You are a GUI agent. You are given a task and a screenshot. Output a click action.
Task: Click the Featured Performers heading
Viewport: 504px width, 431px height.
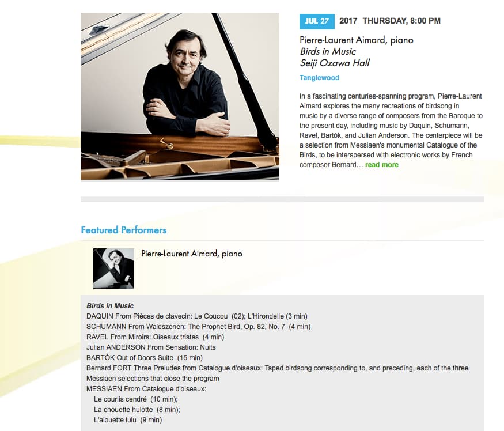tap(123, 230)
